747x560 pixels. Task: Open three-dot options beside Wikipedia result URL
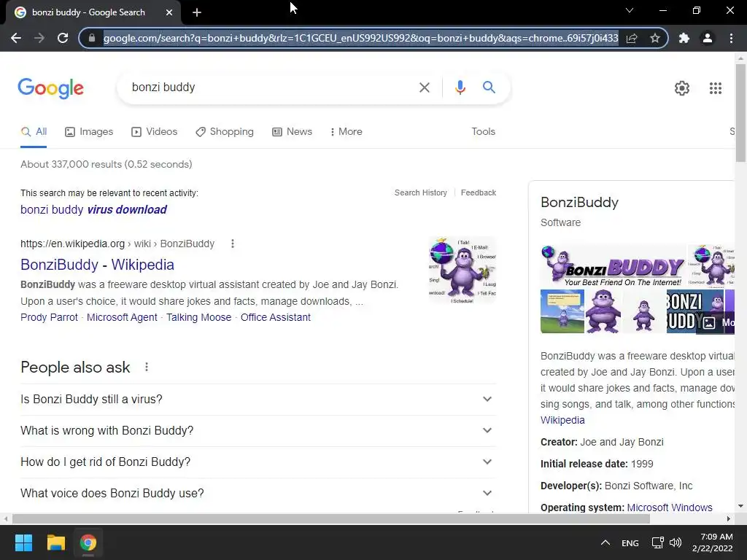[233, 244]
